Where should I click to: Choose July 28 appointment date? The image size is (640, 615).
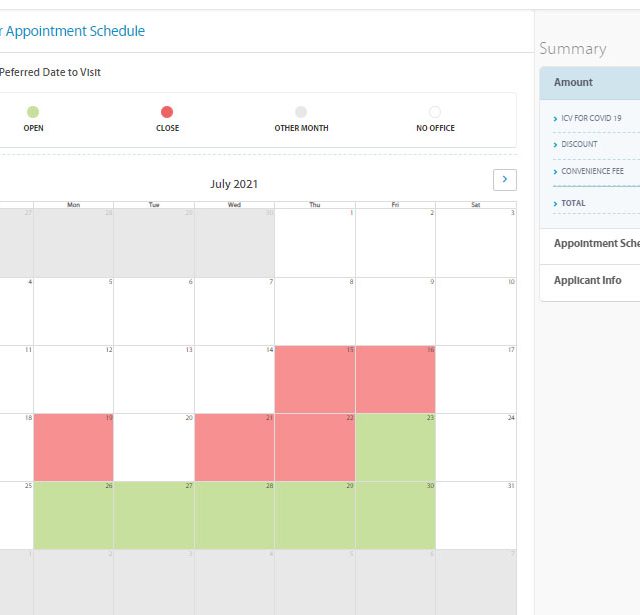[234, 515]
